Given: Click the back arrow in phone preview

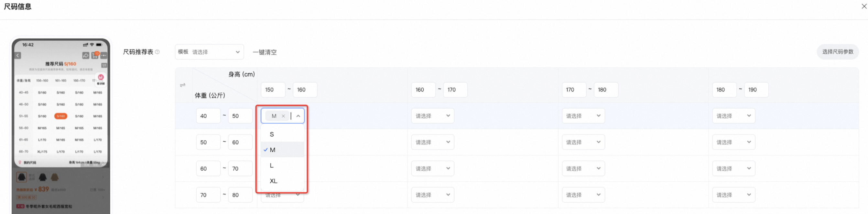Looking at the screenshot, I should coord(18,55).
